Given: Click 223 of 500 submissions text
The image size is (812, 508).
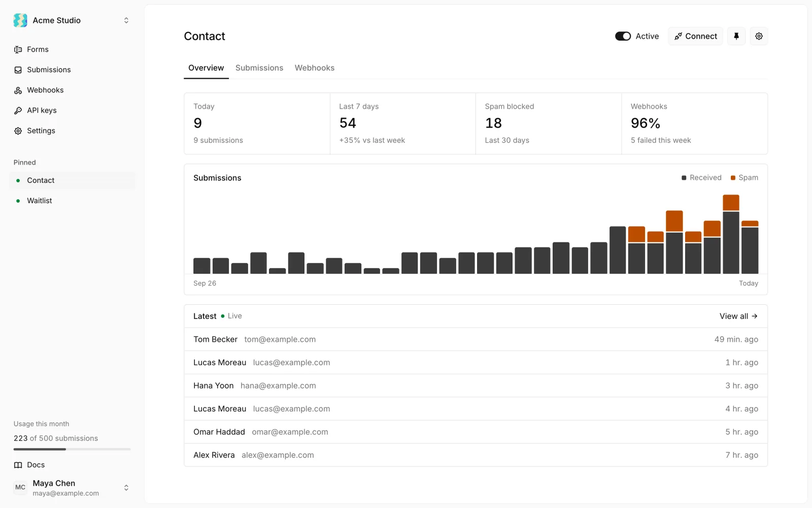Looking at the screenshot, I should (56, 438).
